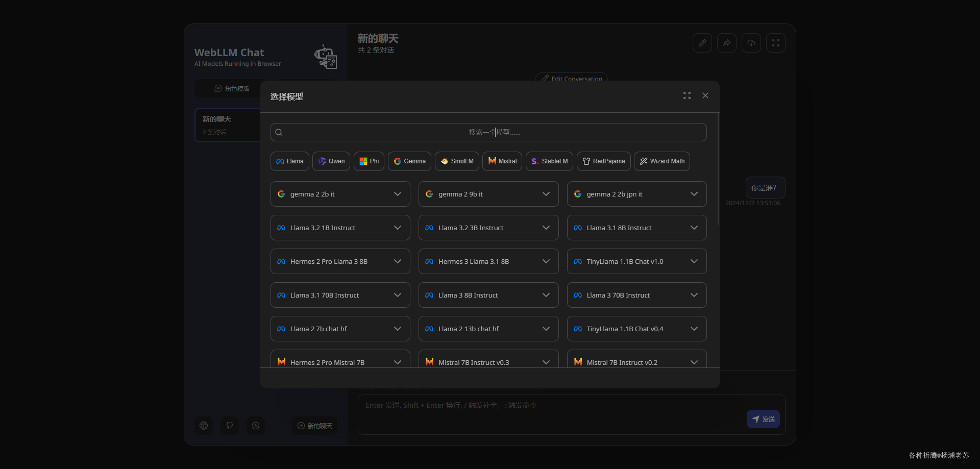The height and width of the screenshot is (469, 980).
Task: Expand the Llama 3 8B Instruct chevron
Action: click(546, 295)
